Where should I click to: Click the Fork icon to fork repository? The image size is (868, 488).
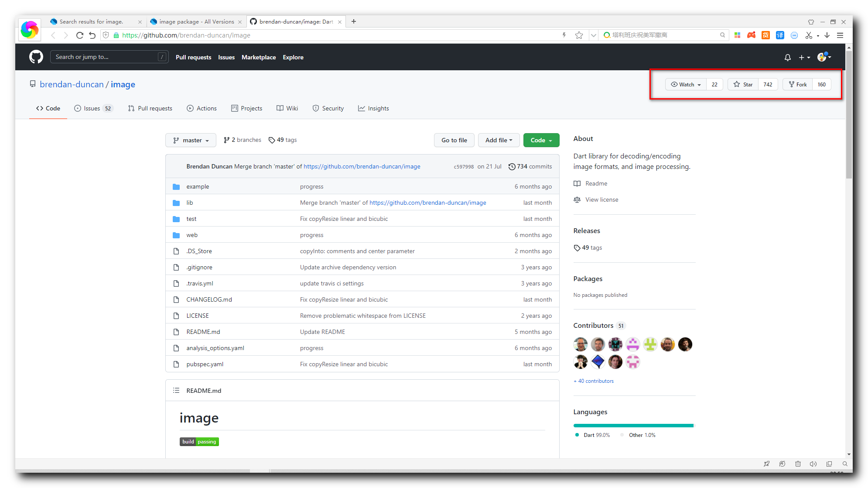(x=798, y=84)
